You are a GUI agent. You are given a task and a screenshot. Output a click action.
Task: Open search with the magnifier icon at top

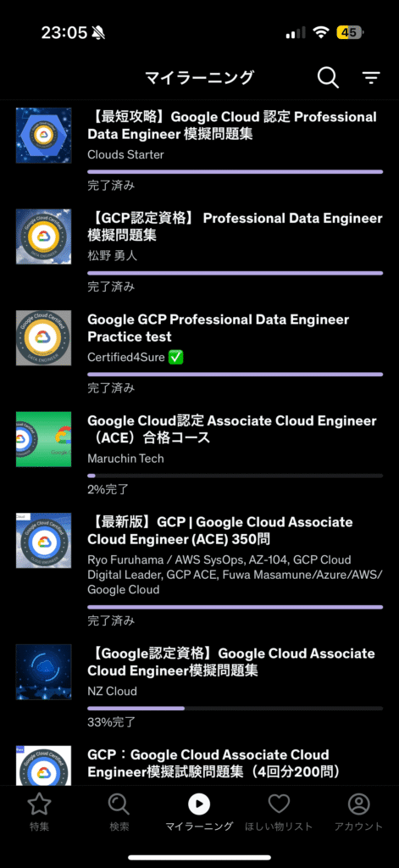tap(328, 77)
